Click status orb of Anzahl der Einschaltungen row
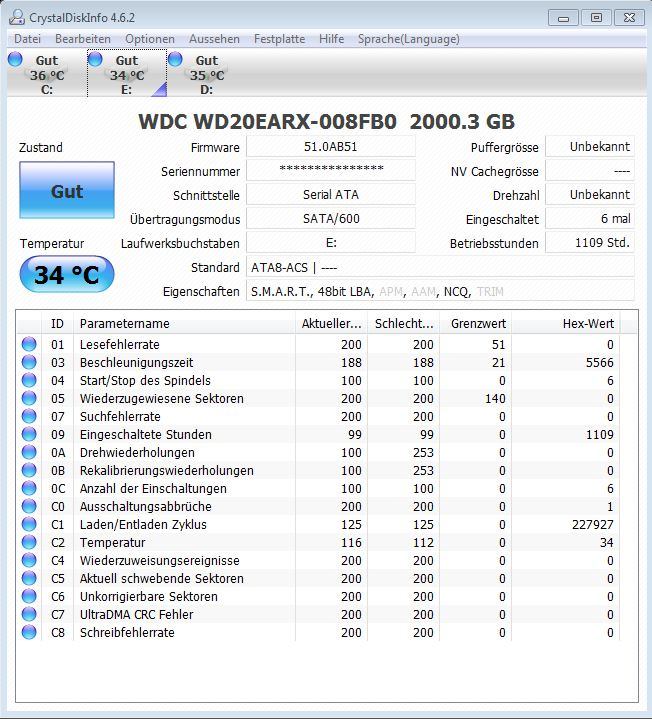Image resolution: width=652 pixels, height=719 pixels. tap(29, 488)
